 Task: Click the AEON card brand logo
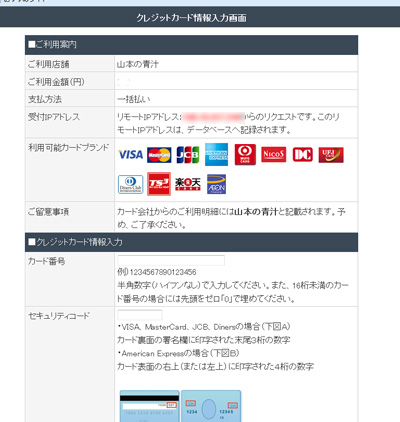pos(216,184)
